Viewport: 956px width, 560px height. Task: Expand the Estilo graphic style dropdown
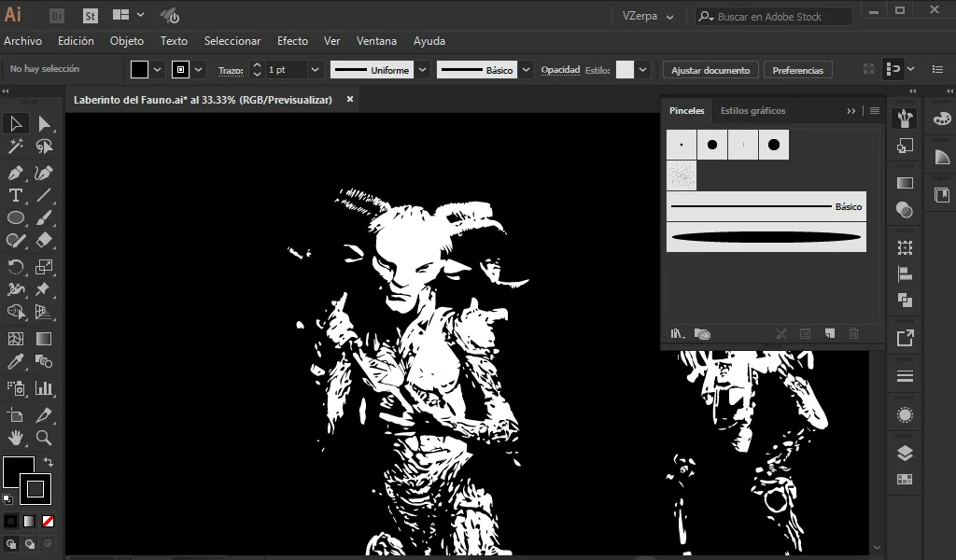642,70
